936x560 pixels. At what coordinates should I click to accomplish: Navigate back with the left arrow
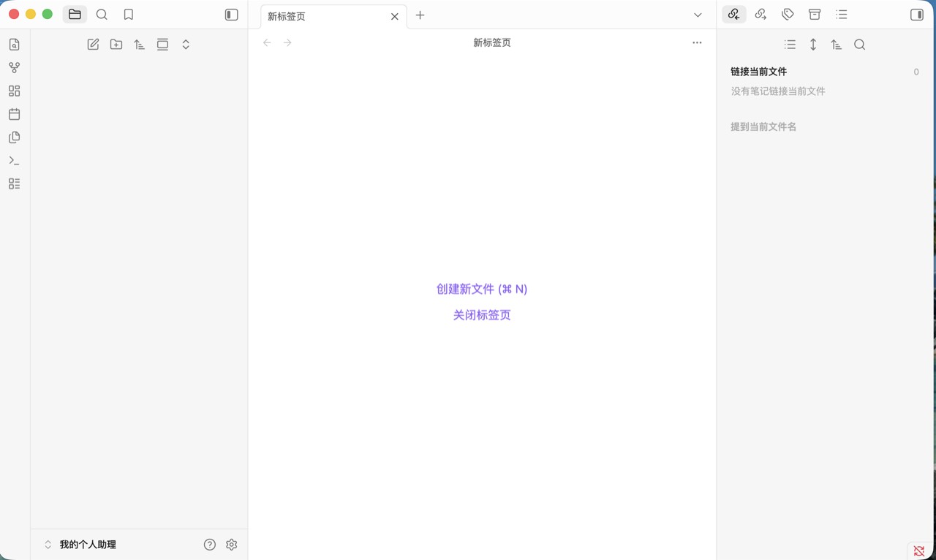pos(267,43)
